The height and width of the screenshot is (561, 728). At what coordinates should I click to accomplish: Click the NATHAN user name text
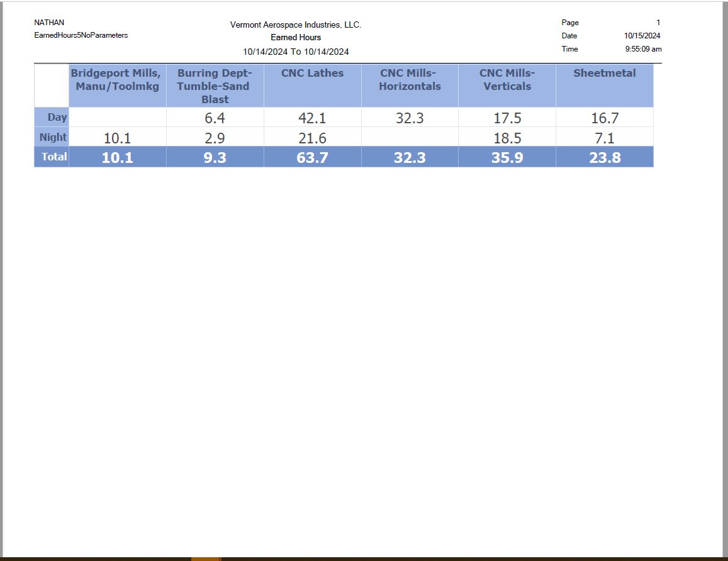click(49, 22)
